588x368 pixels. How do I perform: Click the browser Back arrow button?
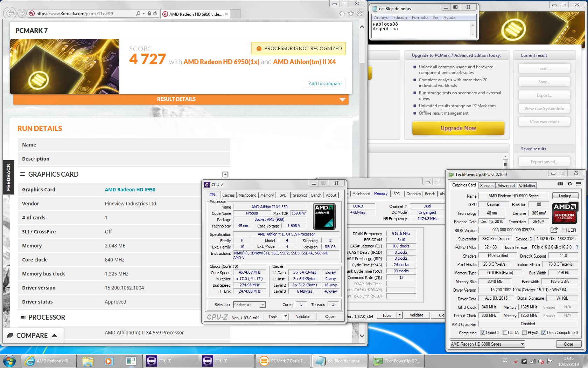9,13
